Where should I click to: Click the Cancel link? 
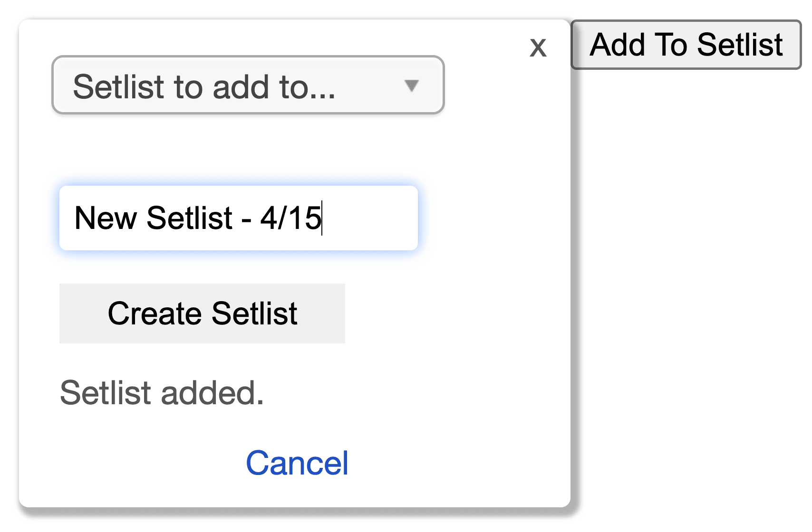coord(297,463)
